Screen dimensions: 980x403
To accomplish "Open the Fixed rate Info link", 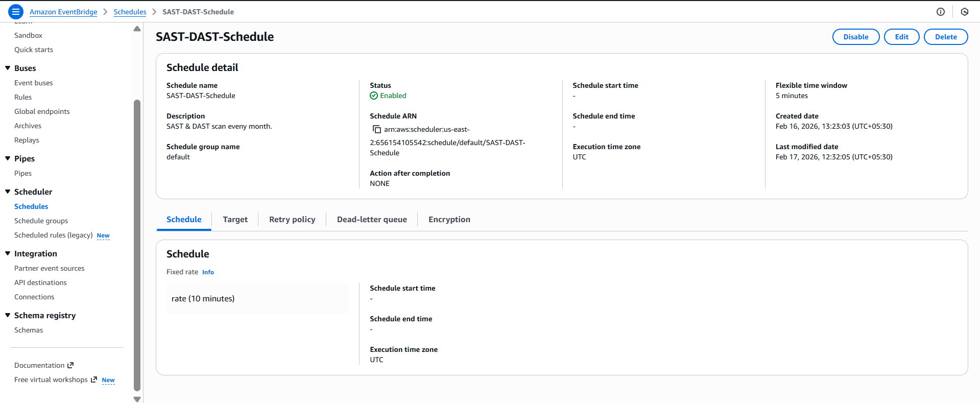I will [208, 272].
